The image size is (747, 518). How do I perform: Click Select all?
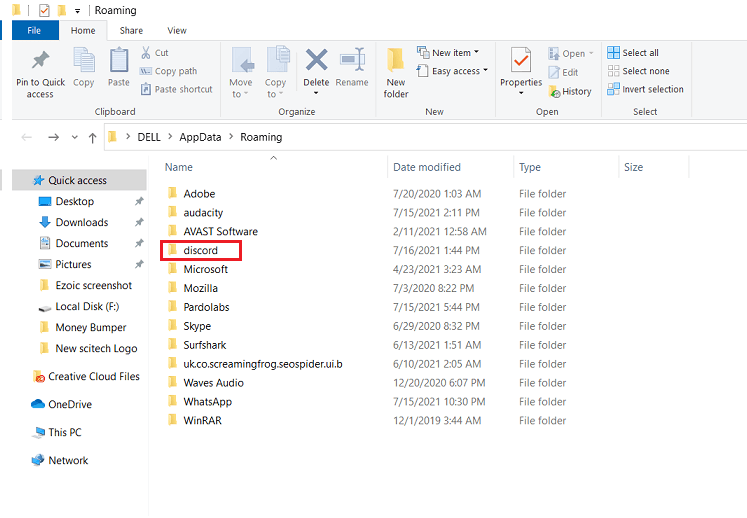point(633,52)
